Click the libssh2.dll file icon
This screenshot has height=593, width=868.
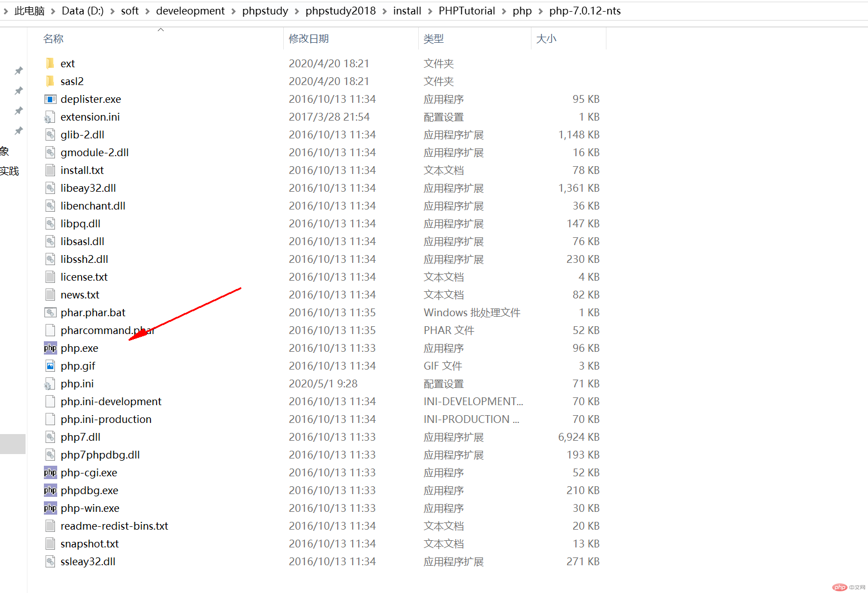(x=50, y=259)
